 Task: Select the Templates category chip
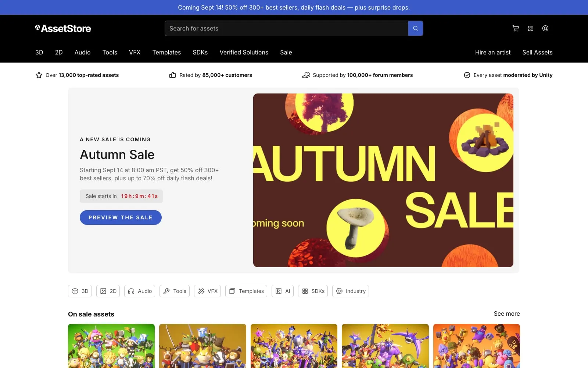pos(246,291)
